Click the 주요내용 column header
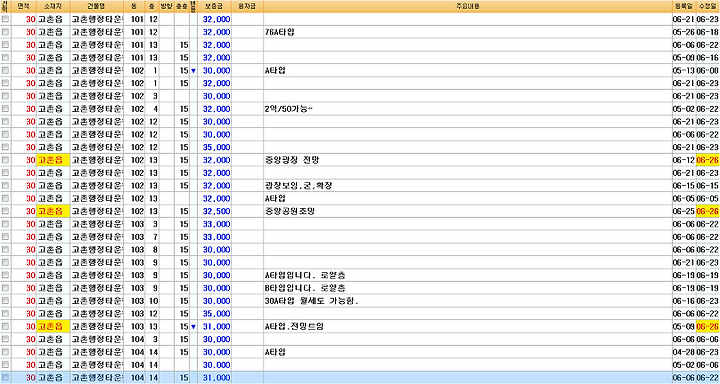This screenshot has height=384, width=720. pyautogui.click(x=467, y=6)
